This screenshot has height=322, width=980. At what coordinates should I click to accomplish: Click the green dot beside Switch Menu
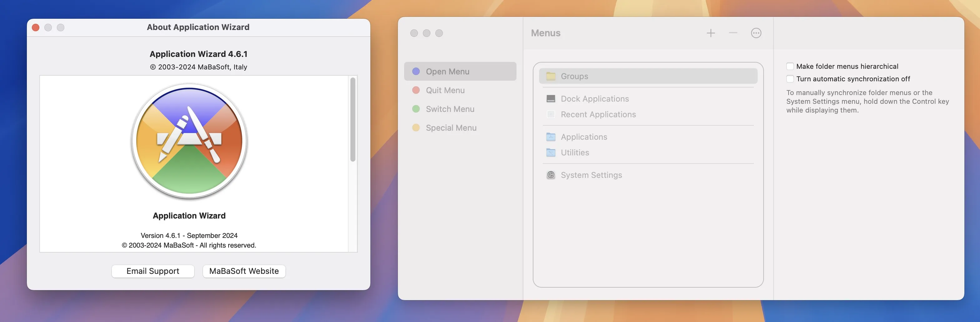click(416, 109)
